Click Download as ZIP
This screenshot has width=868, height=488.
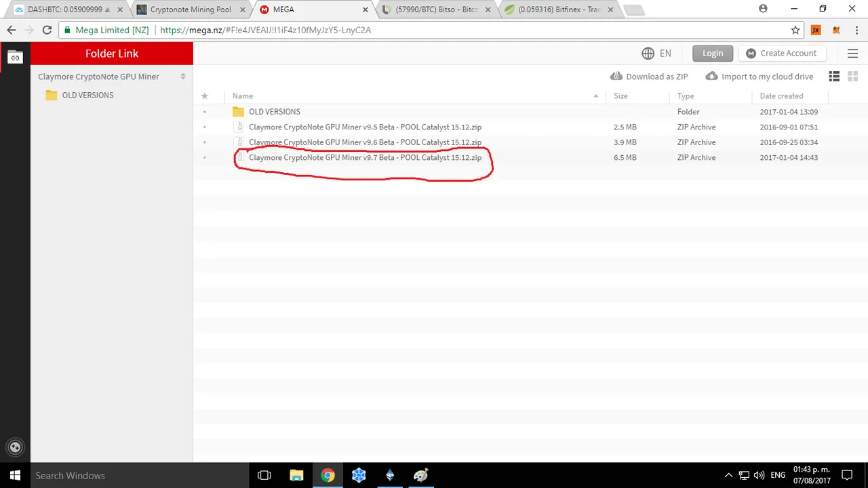649,77
